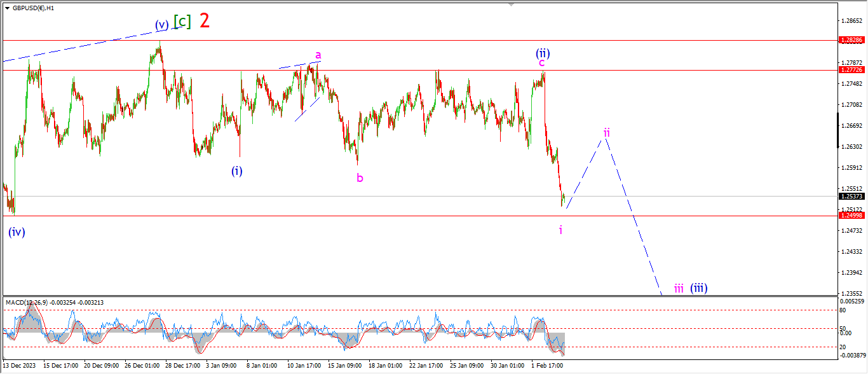Viewport: 868px width, 374px height.
Task: Select the red wave 2 label
Action: (x=204, y=21)
